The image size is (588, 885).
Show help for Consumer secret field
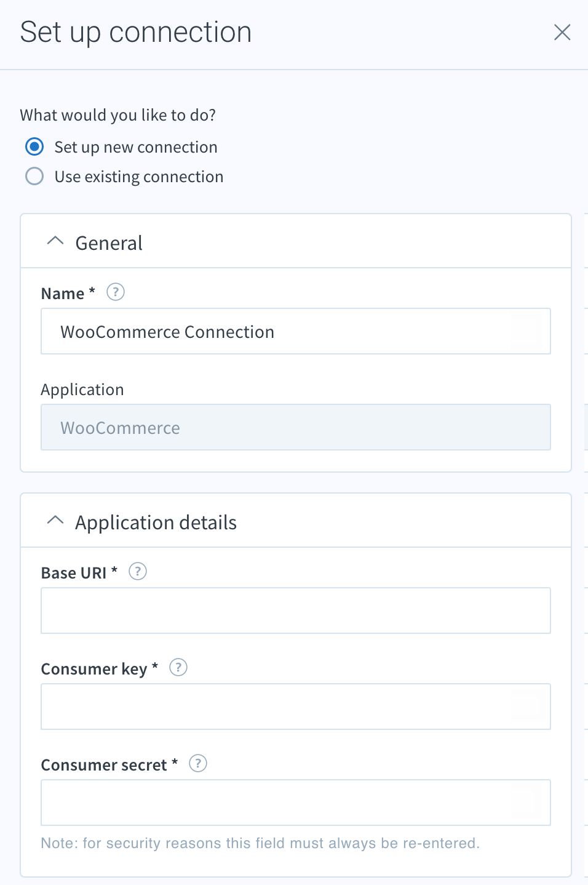(198, 763)
